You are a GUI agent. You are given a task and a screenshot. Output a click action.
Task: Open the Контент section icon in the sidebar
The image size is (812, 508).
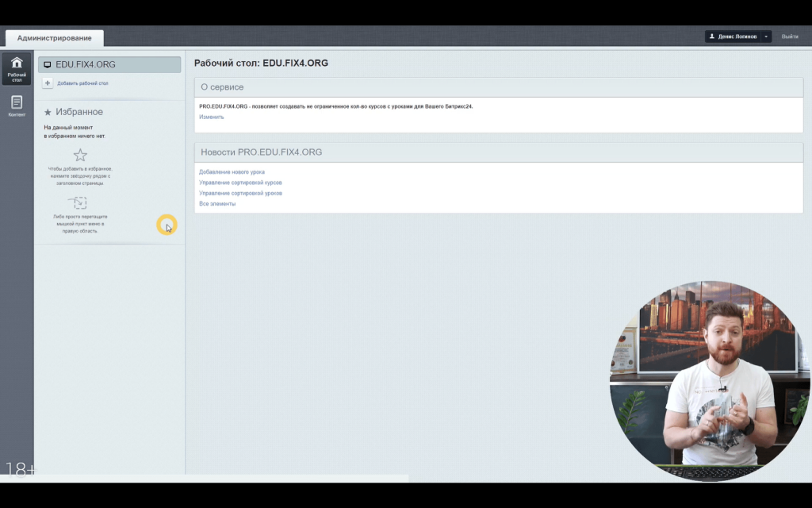(17, 106)
